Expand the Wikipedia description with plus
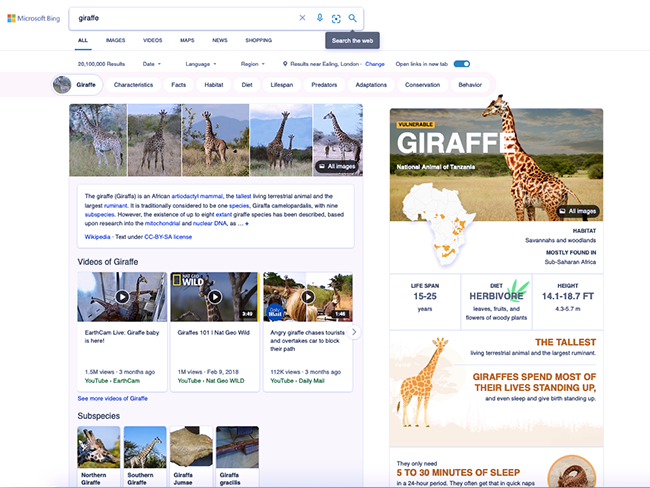Image resolution: width=650 pixels, height=488 pixels. pos(247,223)
